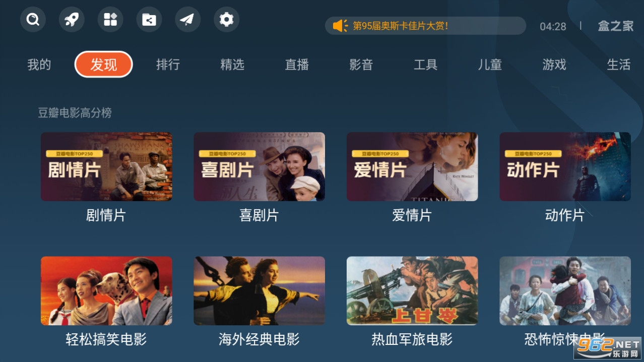Open the 第95届奥斯卡佳片大赏 banner
The width and height of the screenshot is (644, 362).
coord(425,26)
